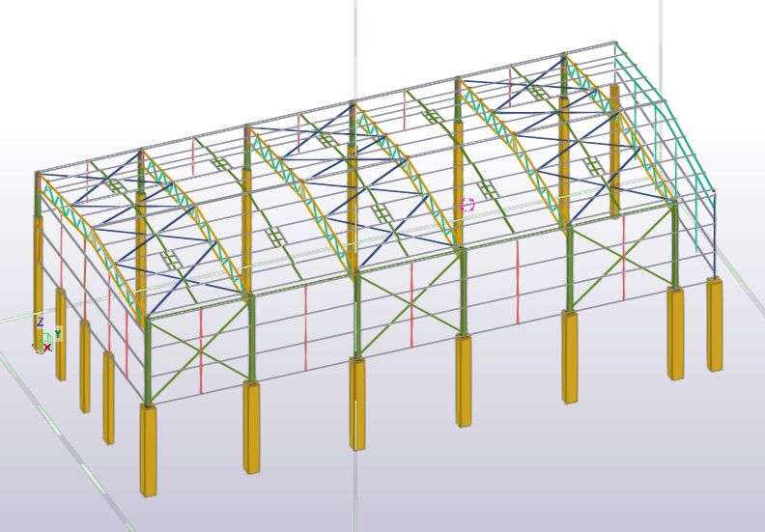The image size is (765, 532).
Task: Click the blue Z axis label
Action: [40, 322]
